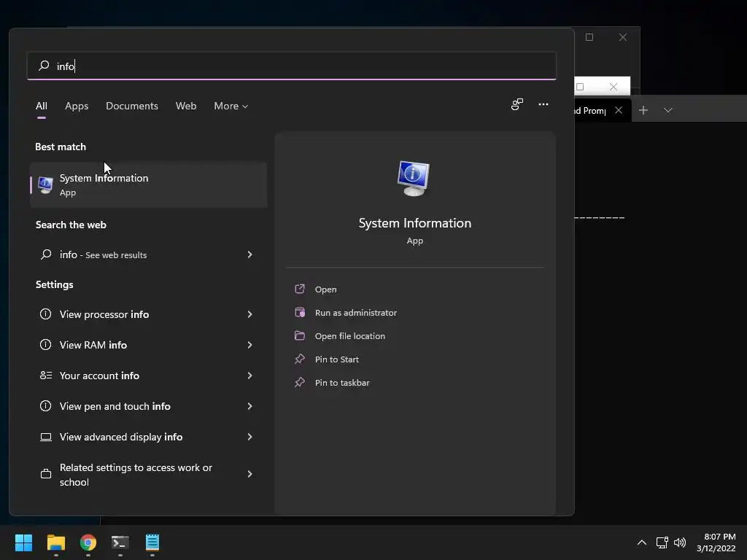Open Windows Terminal from the taskbar

(x=120, y=542)
